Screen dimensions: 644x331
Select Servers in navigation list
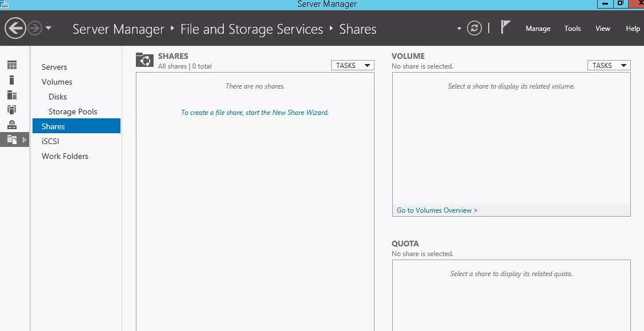coord(54,67)
